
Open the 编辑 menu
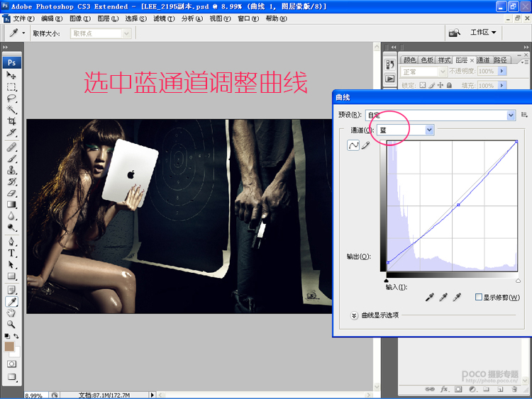coord(52,18)
